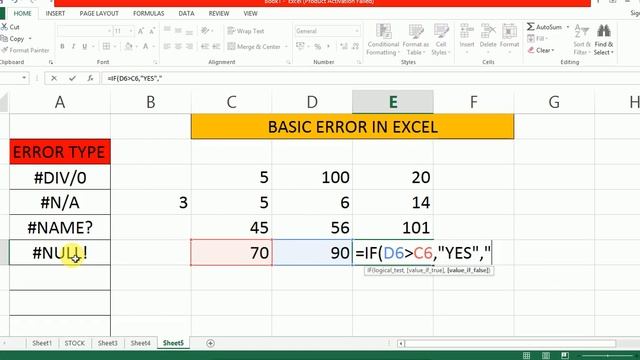
Task: Click Decrease Indent icon
Action: pos(205,47)
